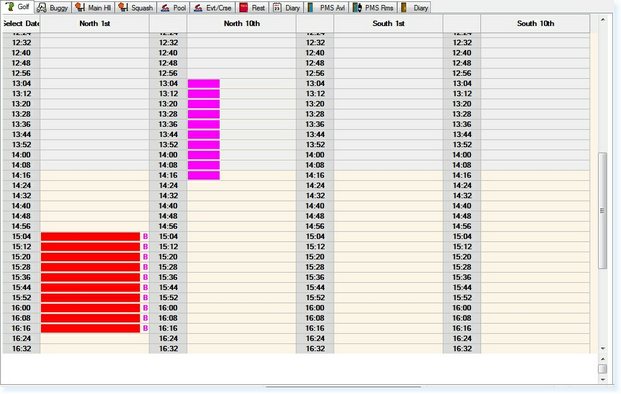Click the 16:32 time in the South 1st column
This screenshot has width=621, height=394.
click(315, 349)
